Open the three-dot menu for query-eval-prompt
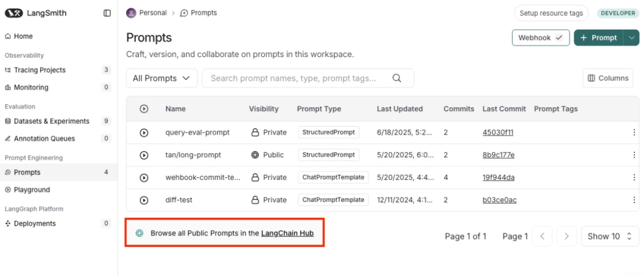 634,132
